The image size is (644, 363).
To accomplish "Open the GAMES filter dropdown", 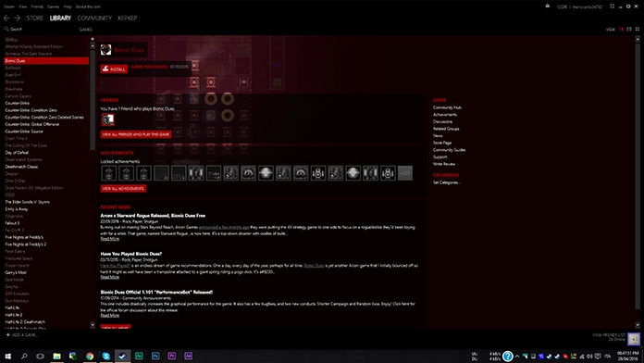I will (x=85, y=30).
